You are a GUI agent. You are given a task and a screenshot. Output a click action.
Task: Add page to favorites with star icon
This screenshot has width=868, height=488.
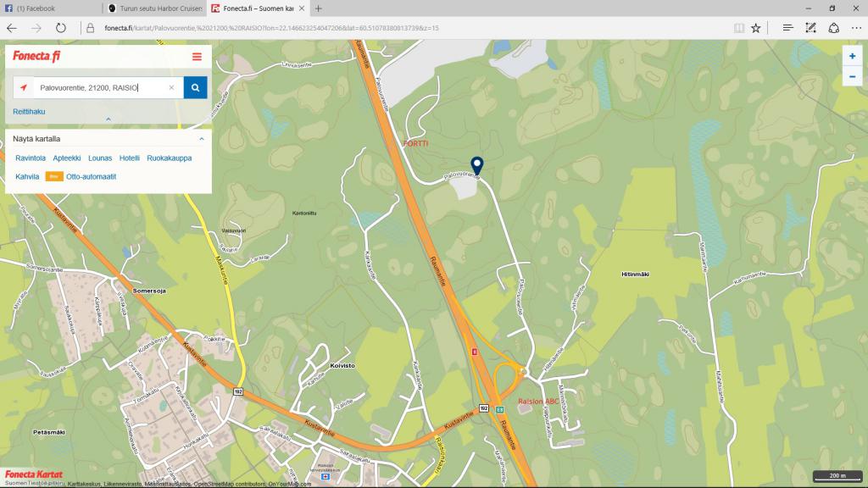[x=756, y=27]
